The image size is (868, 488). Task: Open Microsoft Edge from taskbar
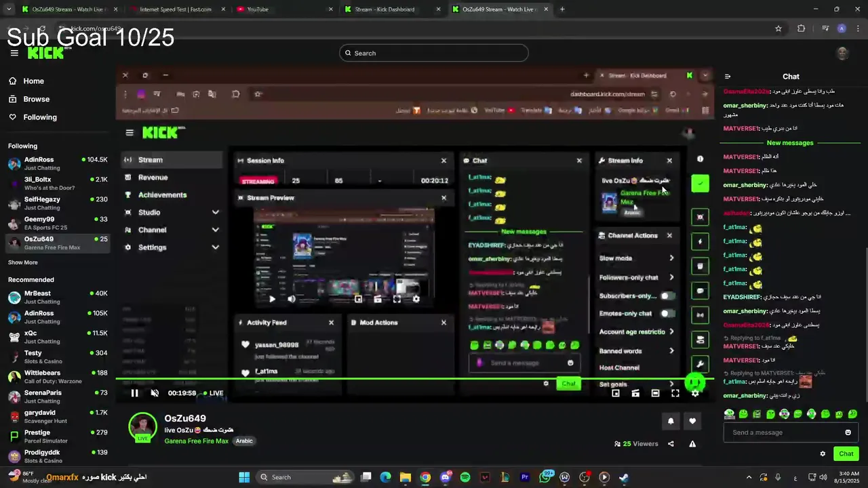point(386,477)
